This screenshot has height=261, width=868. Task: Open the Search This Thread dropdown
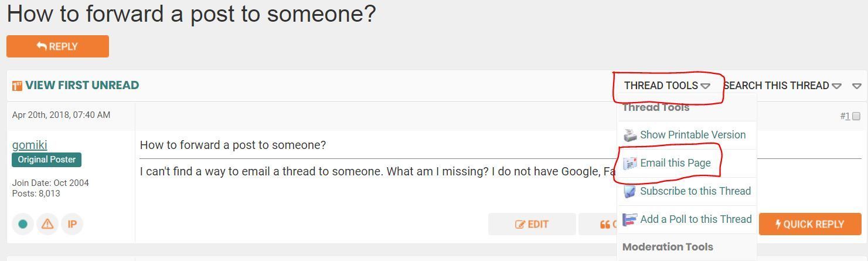tap(782, 86)
